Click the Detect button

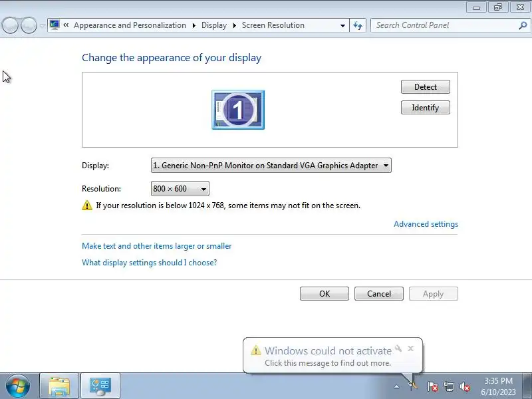tap(425, 87)
